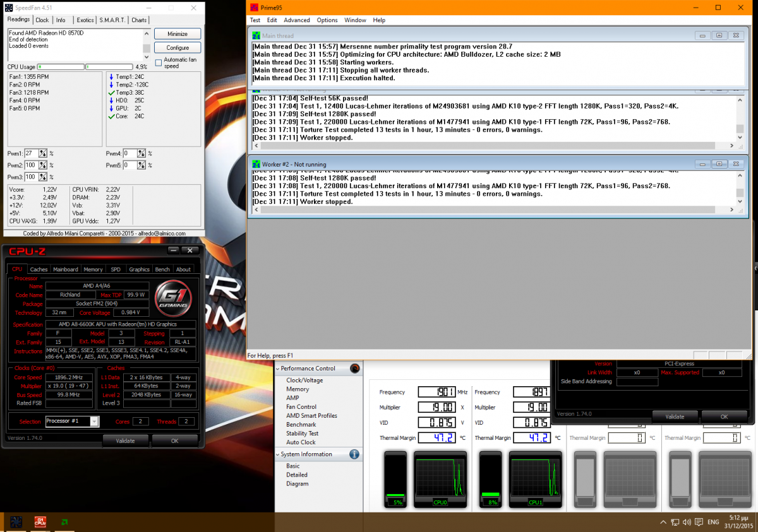
Task: Open the Advanced menu in Prime95
Action: [x=297, y=20]
